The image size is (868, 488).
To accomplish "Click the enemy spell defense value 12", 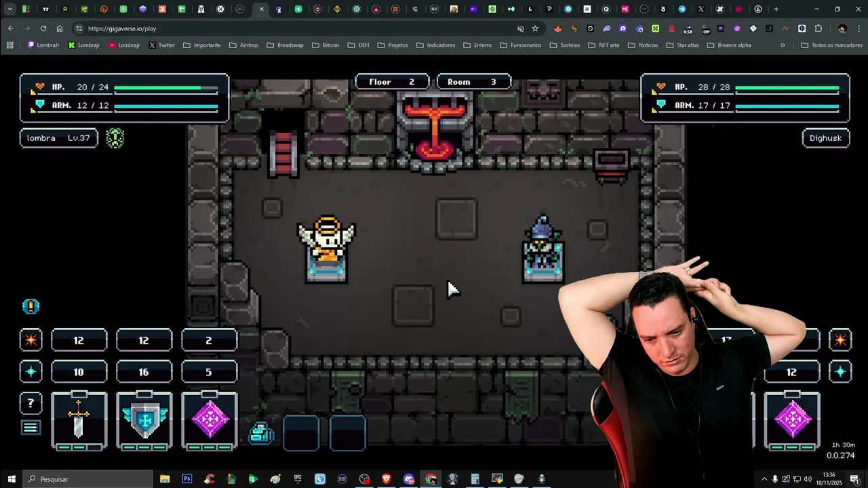I will [792, 372].
